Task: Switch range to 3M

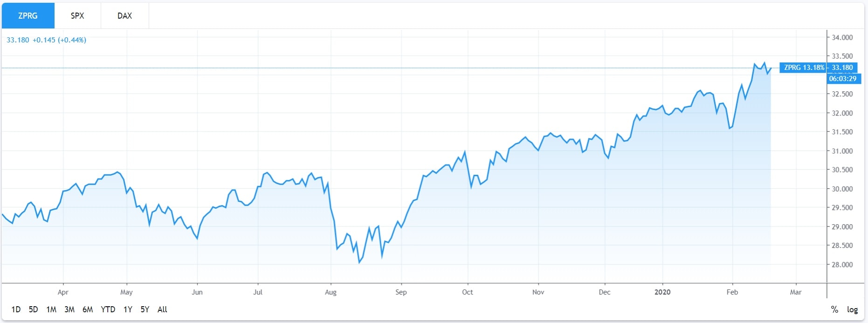Action: pos(69,309)
